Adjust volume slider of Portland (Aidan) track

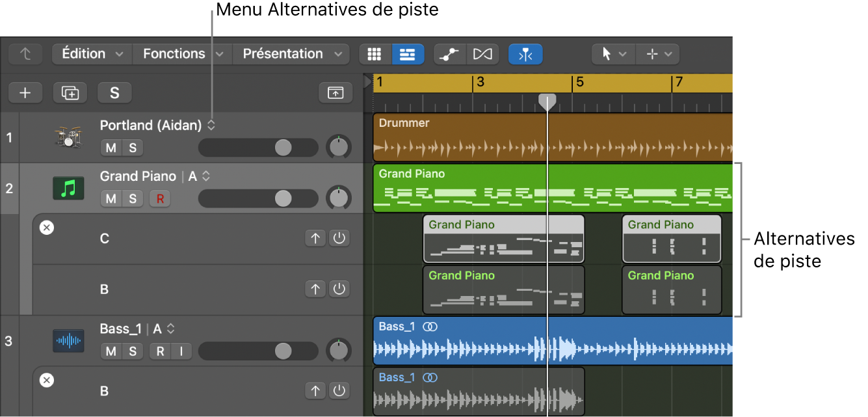258,148
